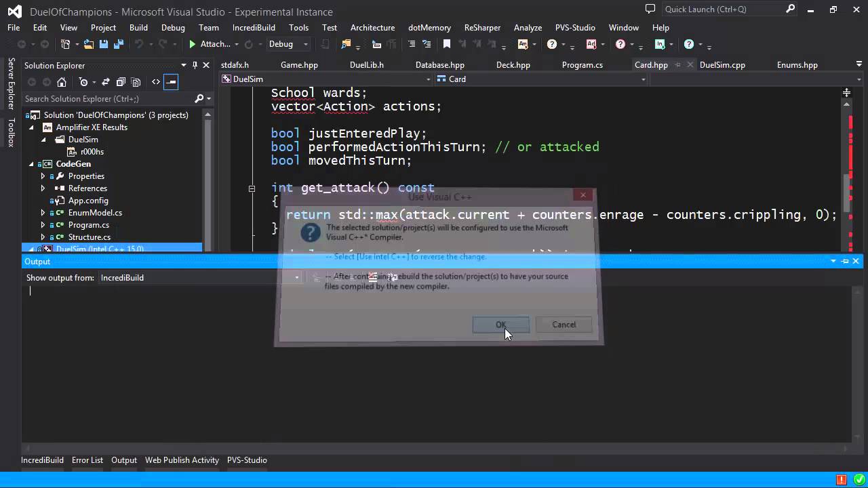Open the PVS-Studio menu
This screenshot has height=488, width=868.
[x=575, y=28]
